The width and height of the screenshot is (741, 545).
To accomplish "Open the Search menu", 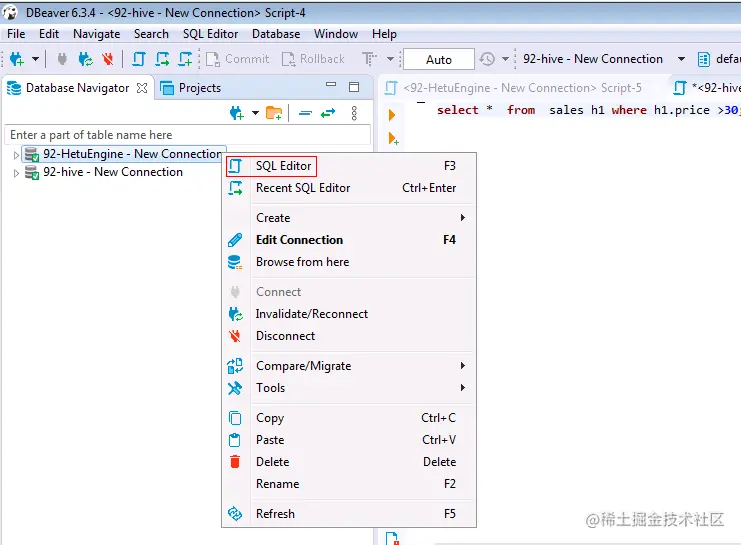I will [x=151, y=34].
